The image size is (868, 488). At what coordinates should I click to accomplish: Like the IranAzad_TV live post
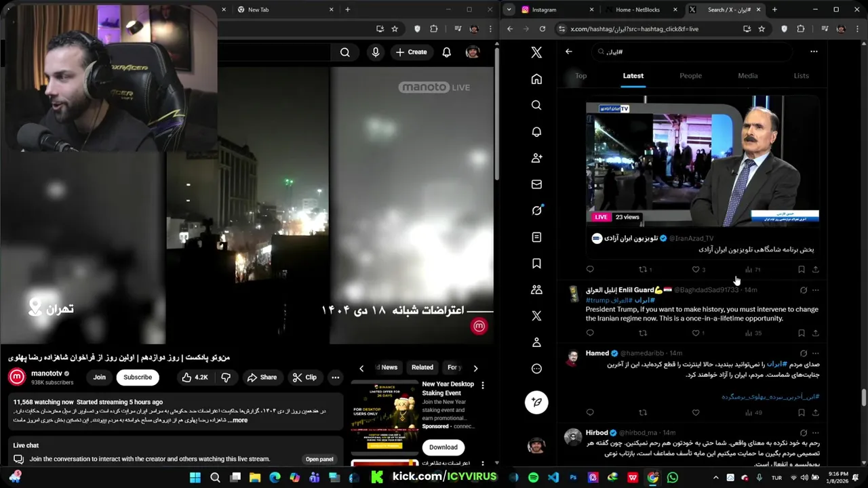pos(695,269)
